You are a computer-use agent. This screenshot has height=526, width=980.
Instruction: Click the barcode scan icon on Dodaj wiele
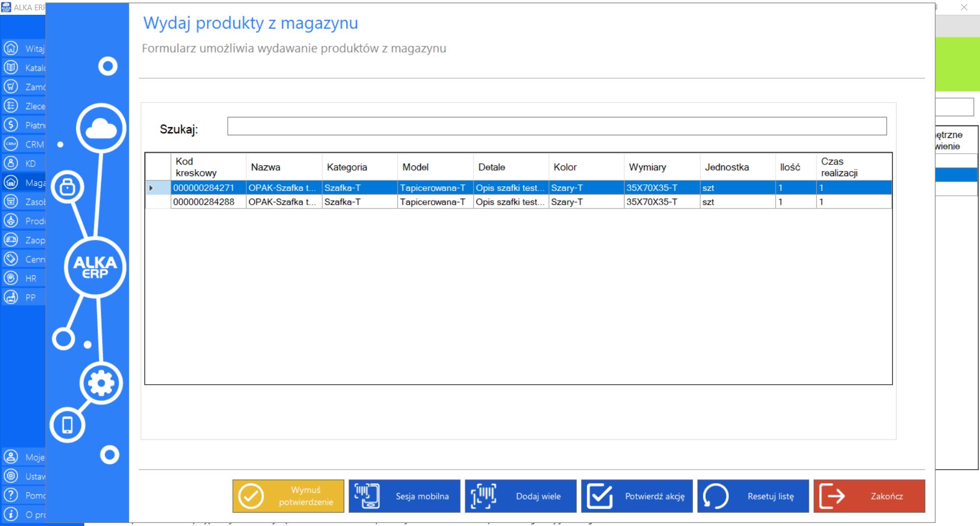(483, 496)
